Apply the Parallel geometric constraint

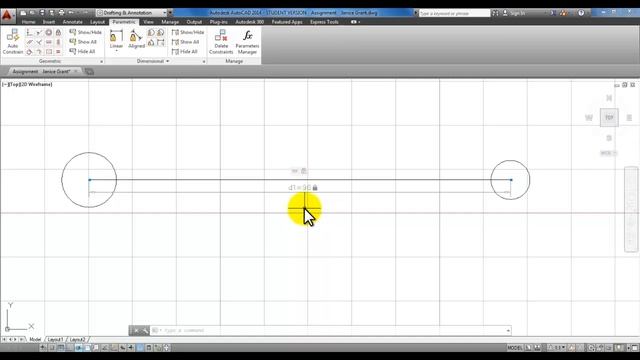(29, 42)
